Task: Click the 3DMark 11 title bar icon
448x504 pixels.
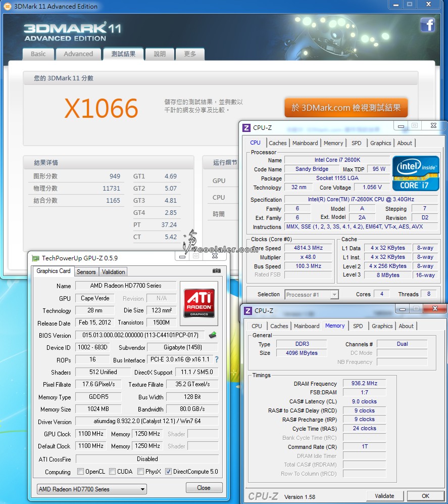Action: click(7, 6)
